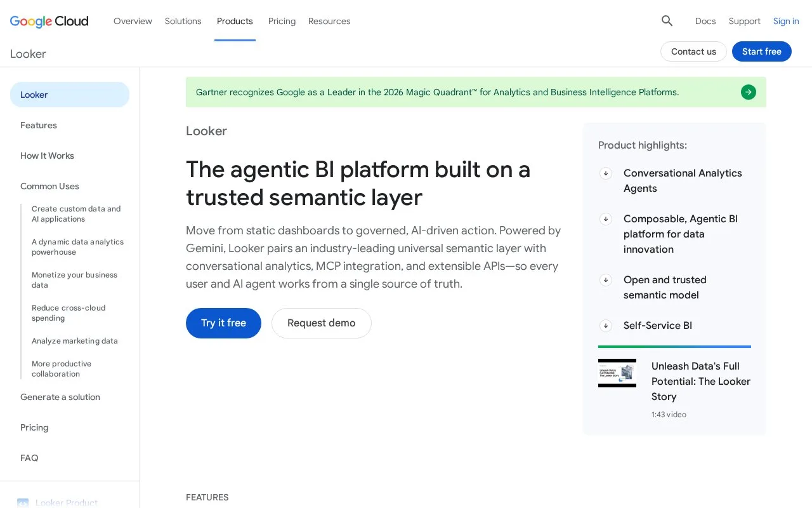Open A dynamic data analytics powerhouse
Viewport: 812px width, 508px height.
(x=78, y=247)
